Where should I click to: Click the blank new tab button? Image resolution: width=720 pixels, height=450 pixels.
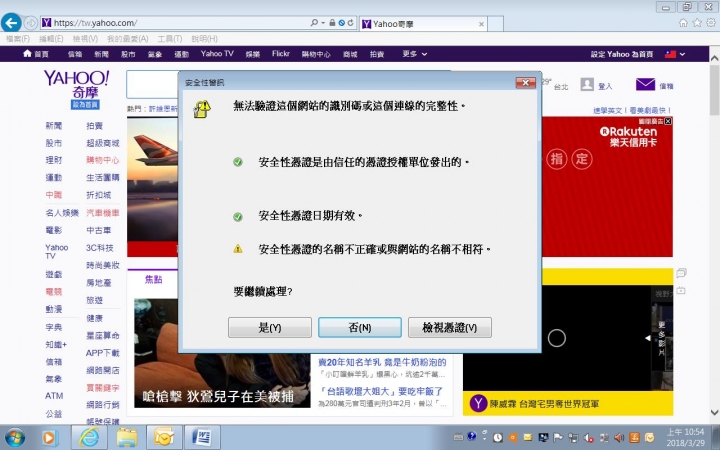click(x=495, y=24)
